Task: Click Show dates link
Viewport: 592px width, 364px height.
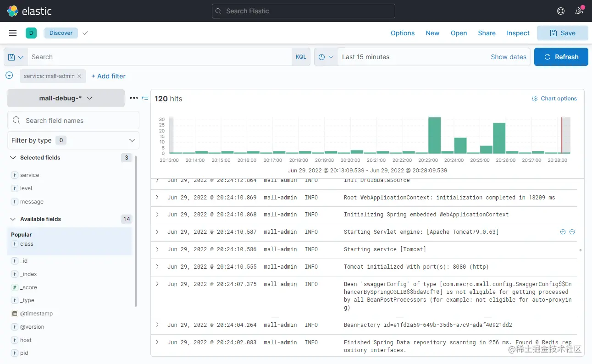Action: [509, 57]
